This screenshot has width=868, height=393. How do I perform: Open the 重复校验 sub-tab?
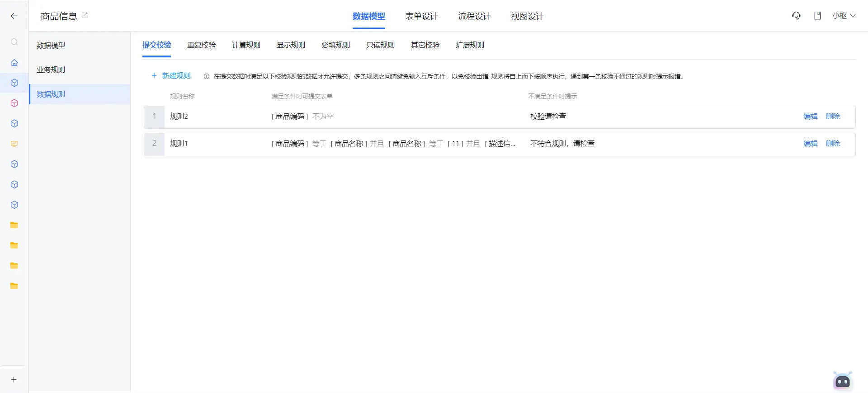[x=201, y=45]
